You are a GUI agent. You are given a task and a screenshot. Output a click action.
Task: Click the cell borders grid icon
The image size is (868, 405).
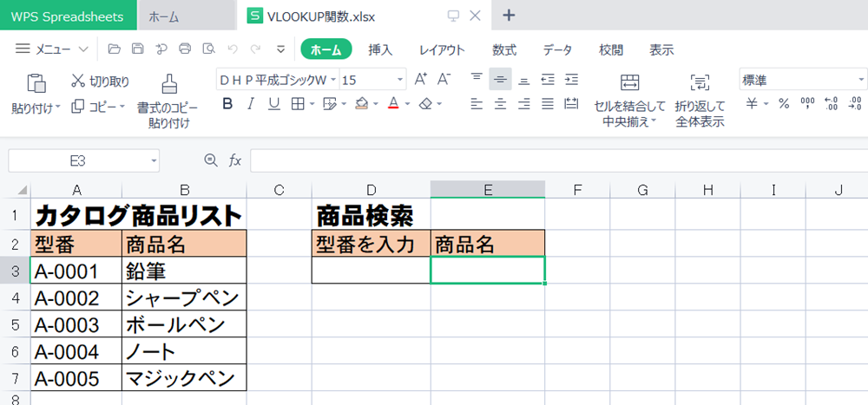[x=298, y=103]
